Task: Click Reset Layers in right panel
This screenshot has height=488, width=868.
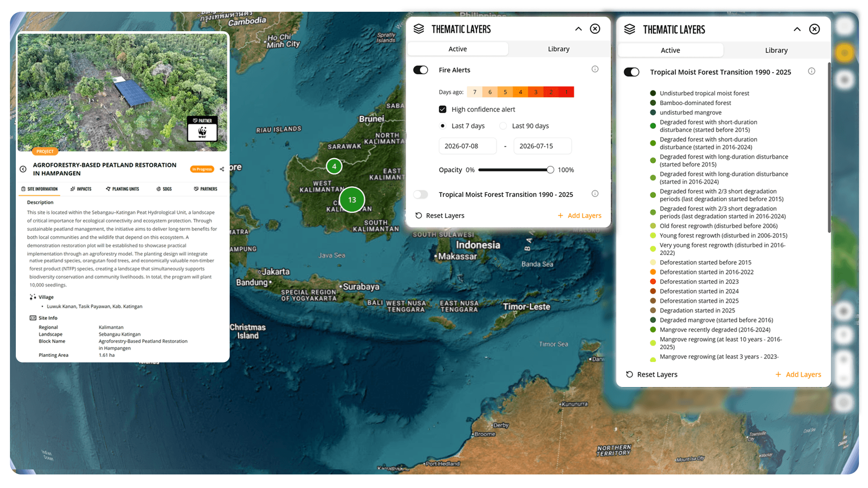Action: (651, 375)
